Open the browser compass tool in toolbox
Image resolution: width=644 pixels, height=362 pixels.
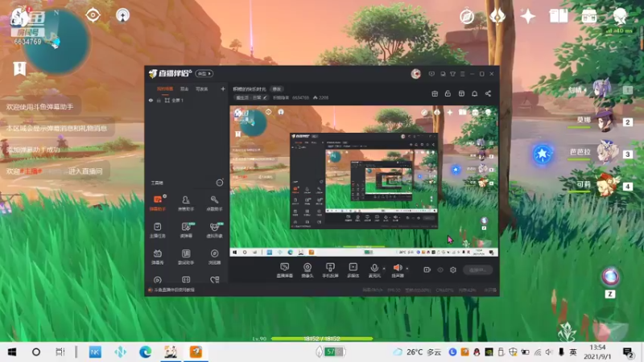click(214, 257)
